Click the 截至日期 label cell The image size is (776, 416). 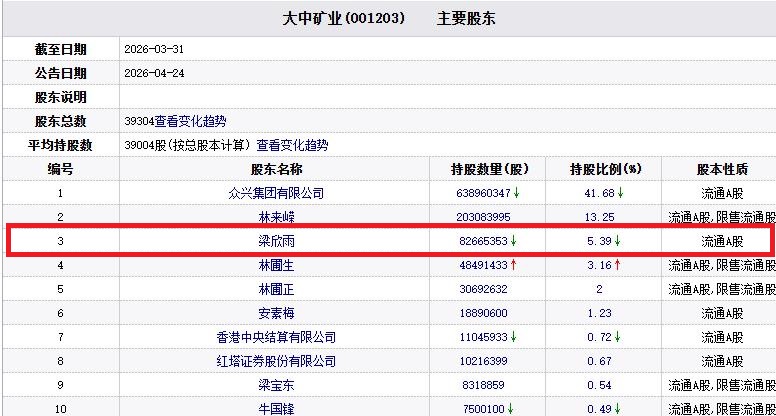[61, 49]
